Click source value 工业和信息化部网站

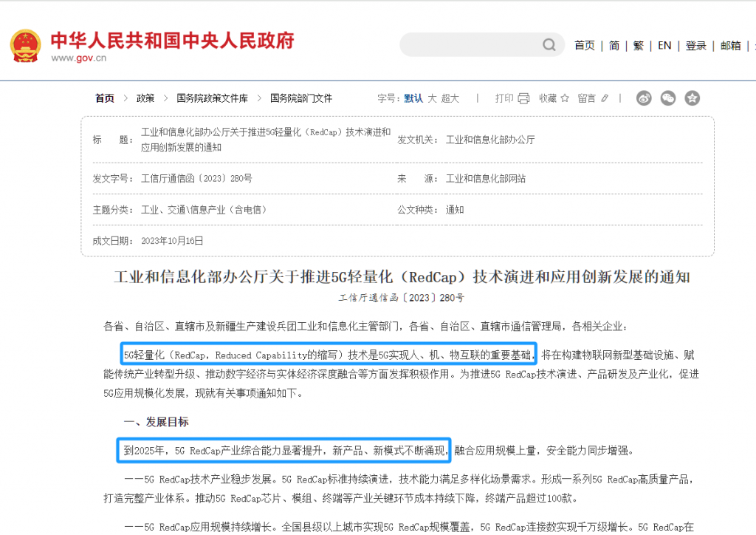point(486,179)
